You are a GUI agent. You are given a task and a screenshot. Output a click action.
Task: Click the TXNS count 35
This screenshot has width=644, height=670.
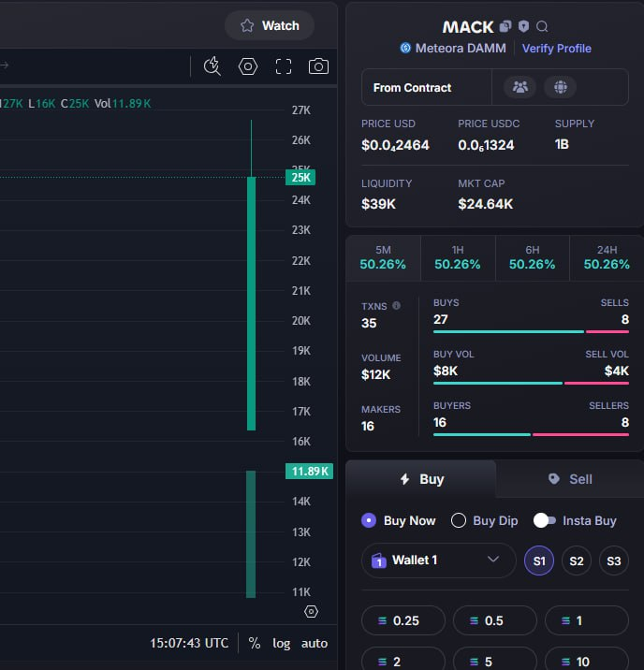pos(369,323)
